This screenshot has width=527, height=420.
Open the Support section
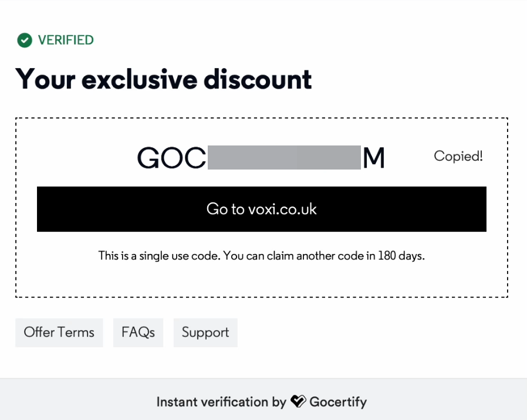pos(205,333)
